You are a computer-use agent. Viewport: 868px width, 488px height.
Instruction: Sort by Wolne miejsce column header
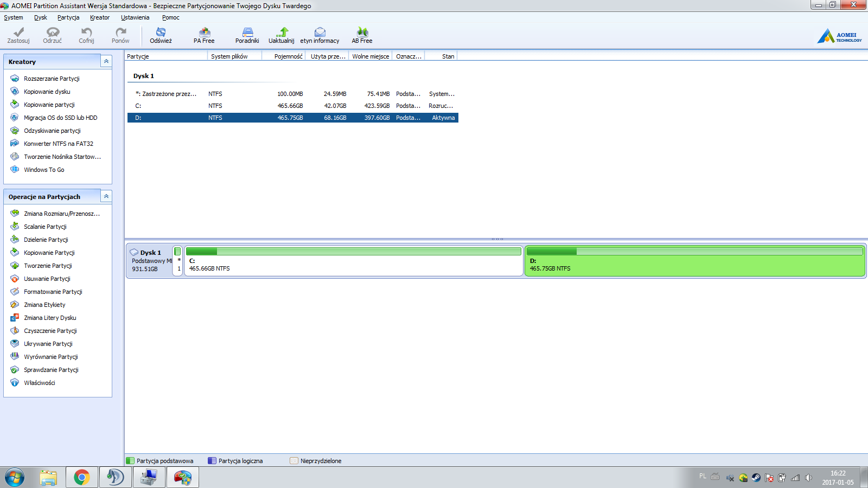371,56
